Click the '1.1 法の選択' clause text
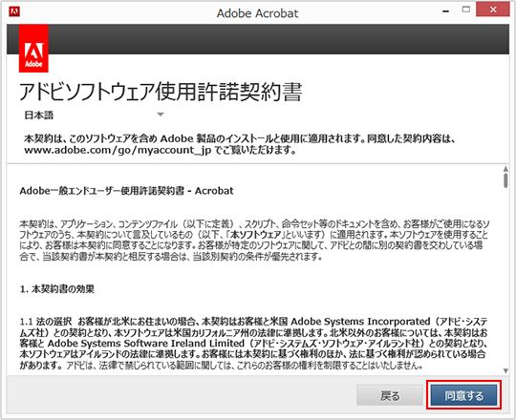This screenshot has height=420, width=516. [x=46, y=322]
